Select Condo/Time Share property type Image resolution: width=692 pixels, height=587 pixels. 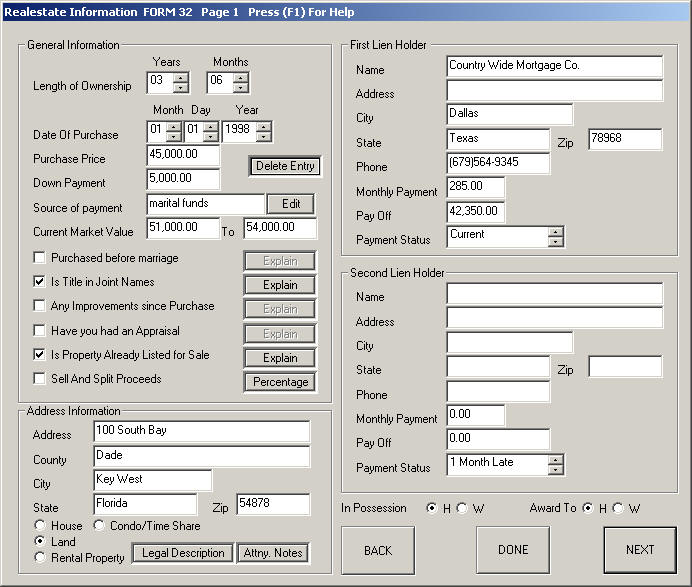click(x=99, y=525)
